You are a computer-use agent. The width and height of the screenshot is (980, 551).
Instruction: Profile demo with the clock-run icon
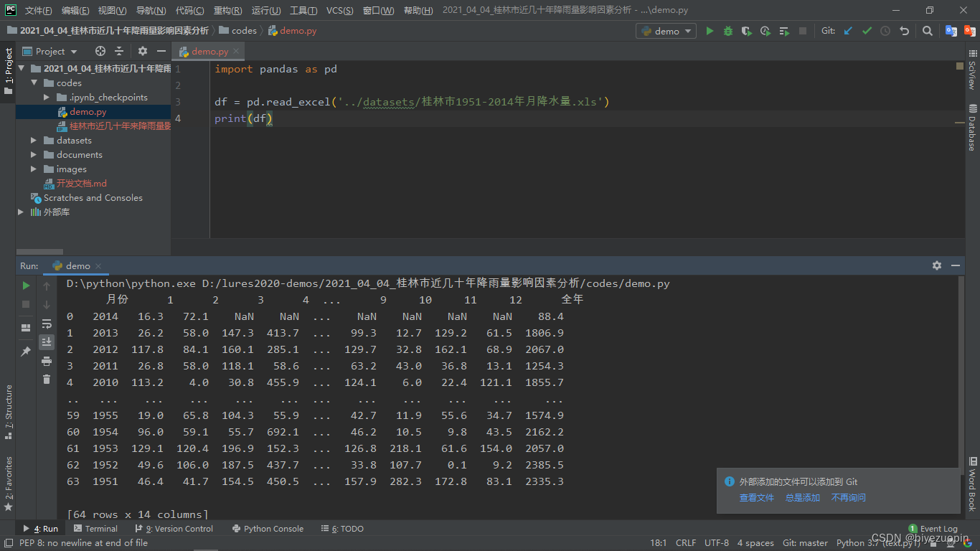tap(765, 31)
